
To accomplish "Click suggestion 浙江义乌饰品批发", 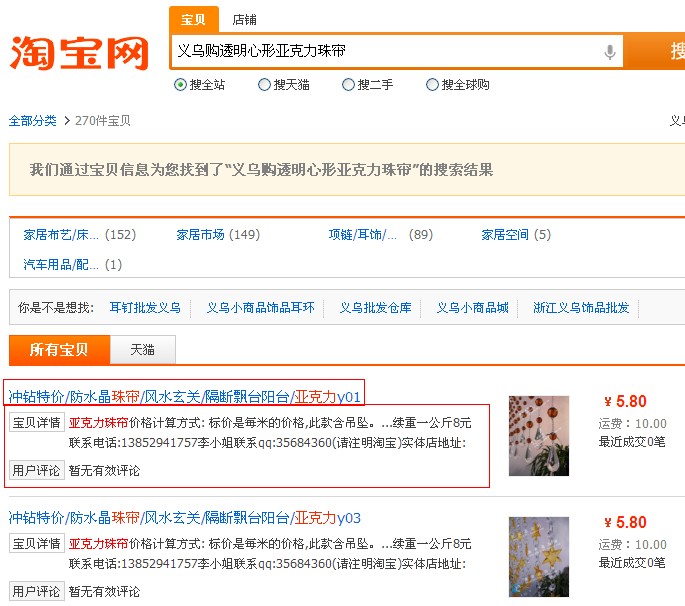I will coord(581,308).
